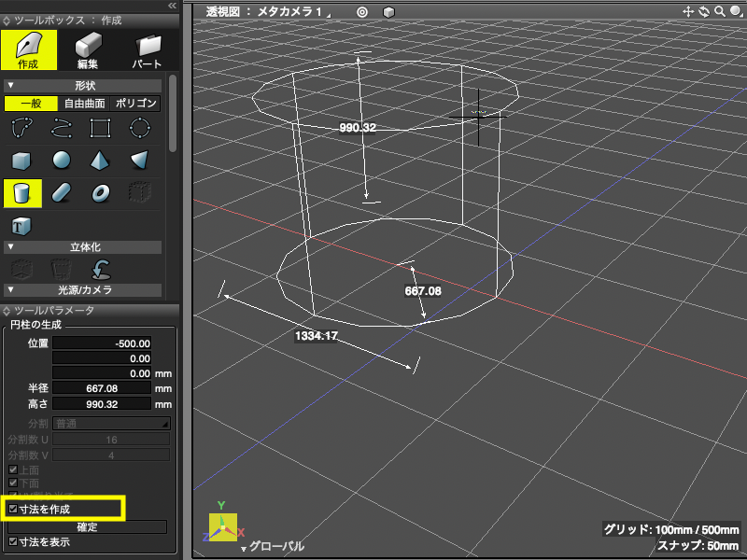Click the first 位置 field -500.00
The height and width of the screenshot is (560, 747).
coord(102,343)
